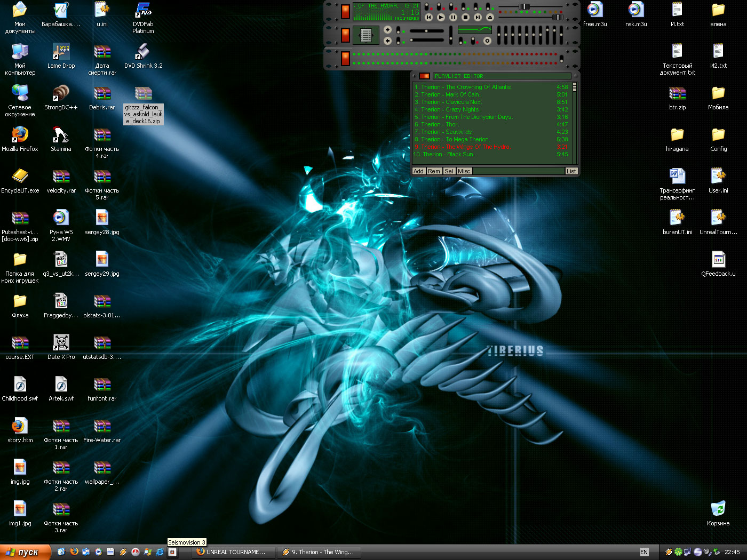Select the EncyclaUT.exe desktop icon
This screenshot has height=560, width=747.
[20, 180]
